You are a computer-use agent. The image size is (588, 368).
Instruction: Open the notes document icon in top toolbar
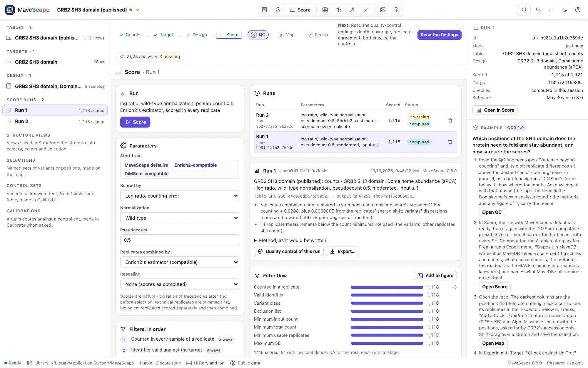click(264, 10)
